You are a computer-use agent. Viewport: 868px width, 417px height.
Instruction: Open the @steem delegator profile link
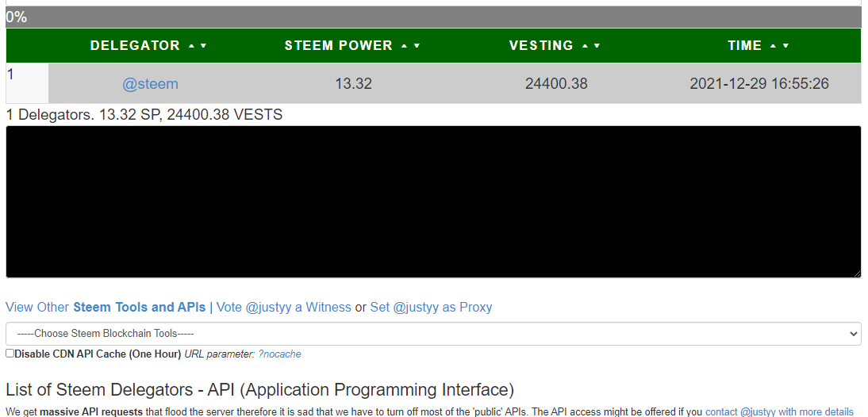pyautogui.click(x=150, y=84)
